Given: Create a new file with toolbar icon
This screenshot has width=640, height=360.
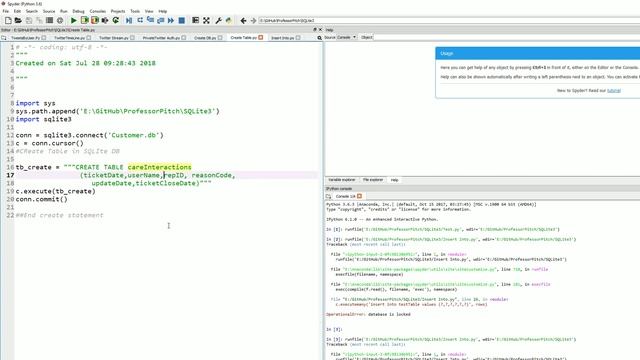Looking at the screenshot, I should tap(8, 20).
